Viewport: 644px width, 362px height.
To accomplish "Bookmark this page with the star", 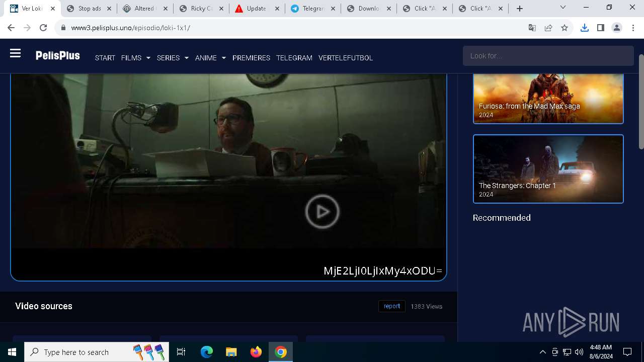I will (565, 28).
